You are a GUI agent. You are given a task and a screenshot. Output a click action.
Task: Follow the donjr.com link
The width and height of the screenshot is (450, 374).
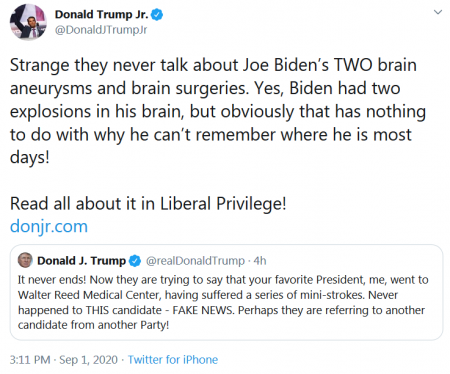coord(49,227)
